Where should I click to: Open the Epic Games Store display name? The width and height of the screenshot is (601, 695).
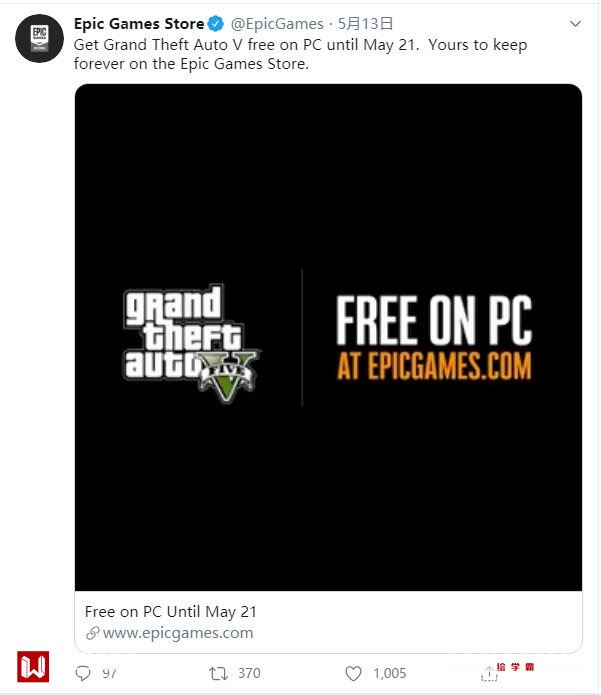(139, 23)
